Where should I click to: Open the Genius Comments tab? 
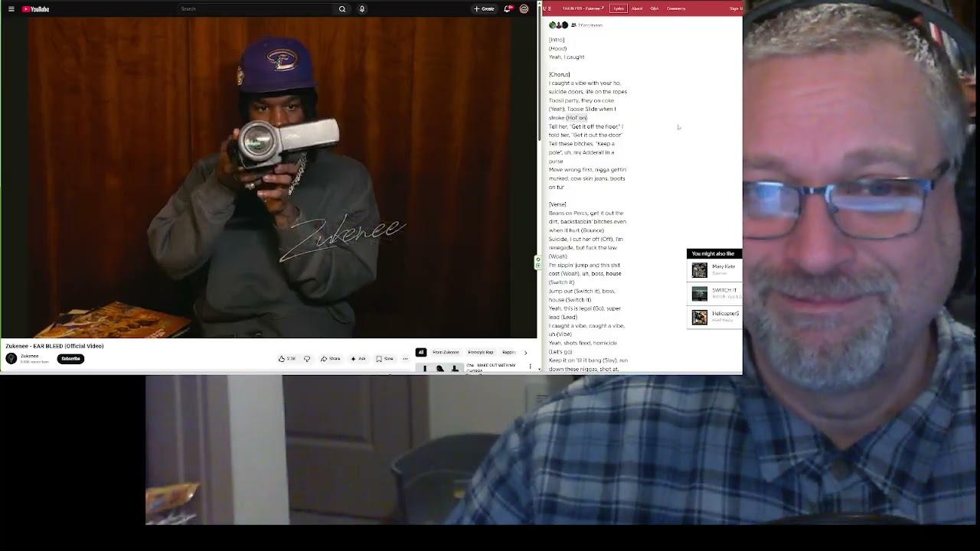click(x=676, y=8)
